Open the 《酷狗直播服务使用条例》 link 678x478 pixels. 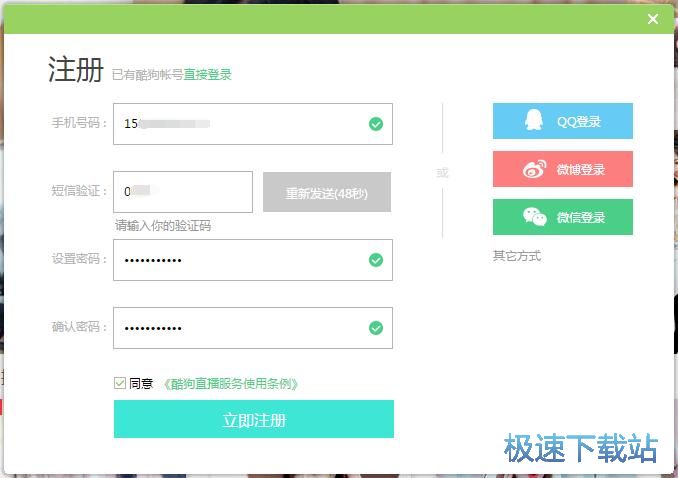tap(230, 384)
